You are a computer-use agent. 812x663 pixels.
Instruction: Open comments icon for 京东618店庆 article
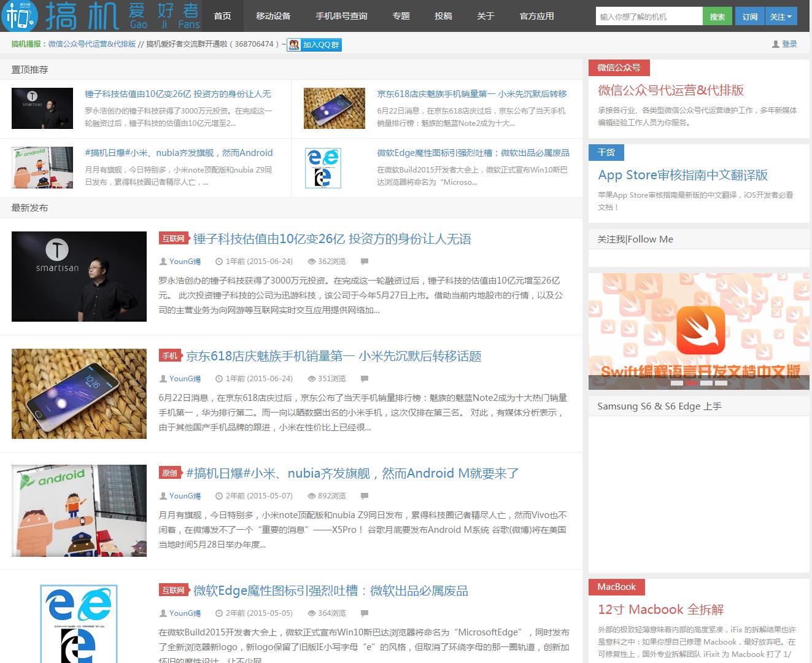[365, 379]
